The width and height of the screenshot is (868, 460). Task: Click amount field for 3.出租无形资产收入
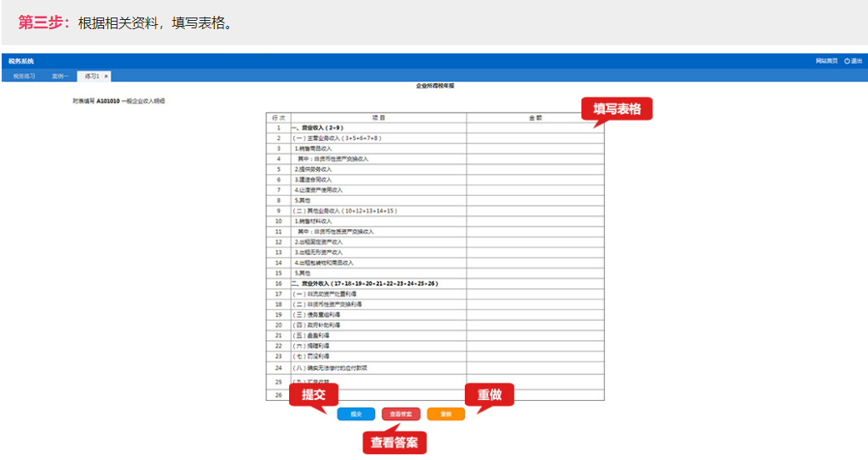(x=536, y=252)
